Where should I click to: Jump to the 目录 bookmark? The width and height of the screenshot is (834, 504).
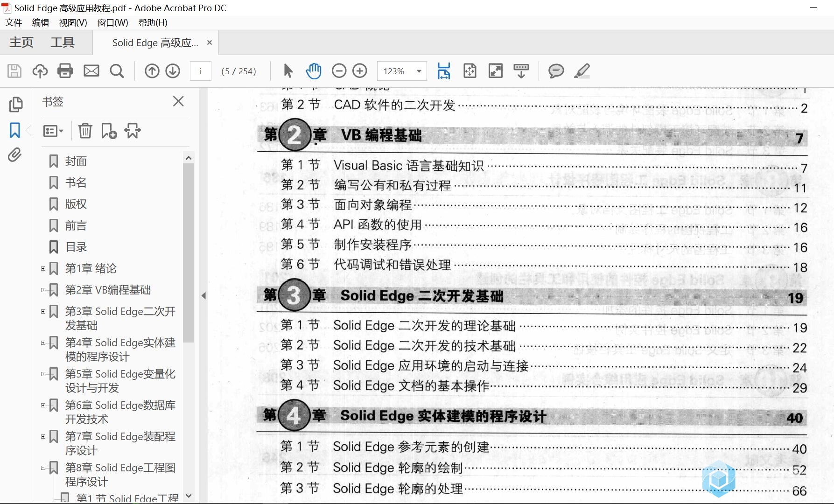point(76,247)
